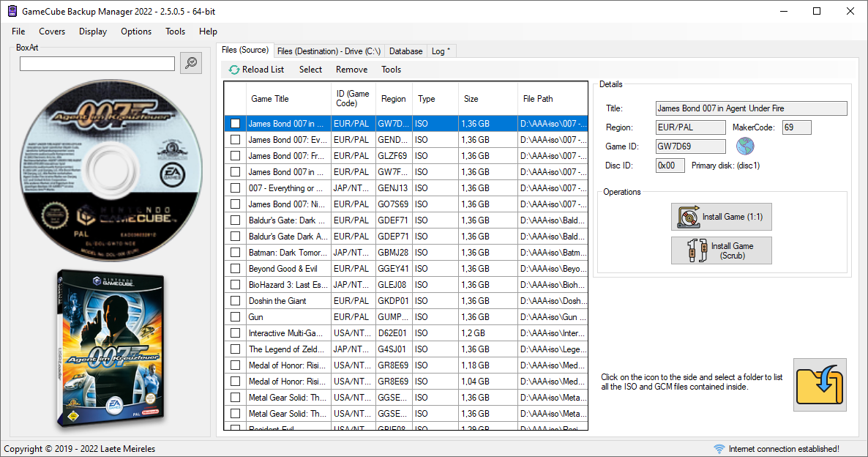Screen dimensions: 868x457
Task: Click the Internet connection wifi icon
Action: tap(719, 449)
